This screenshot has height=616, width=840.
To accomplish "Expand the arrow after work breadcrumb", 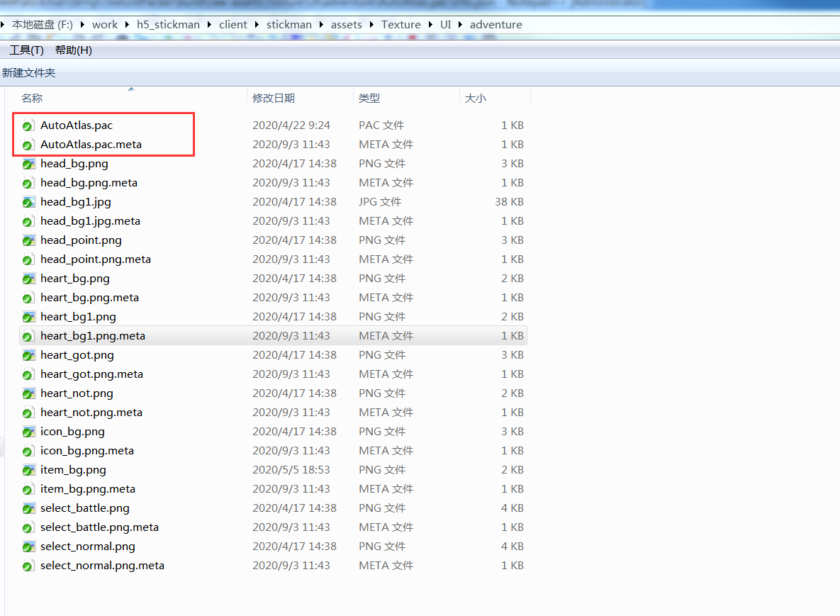I will point(127,25).
